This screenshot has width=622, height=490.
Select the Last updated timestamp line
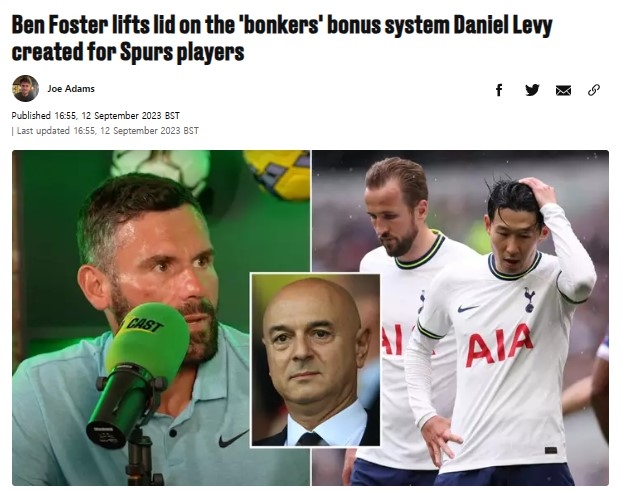(105, 131)
